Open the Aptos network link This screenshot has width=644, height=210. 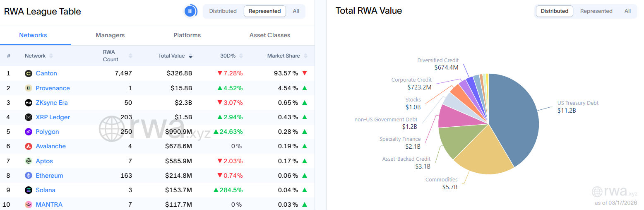tap(44, 161)
